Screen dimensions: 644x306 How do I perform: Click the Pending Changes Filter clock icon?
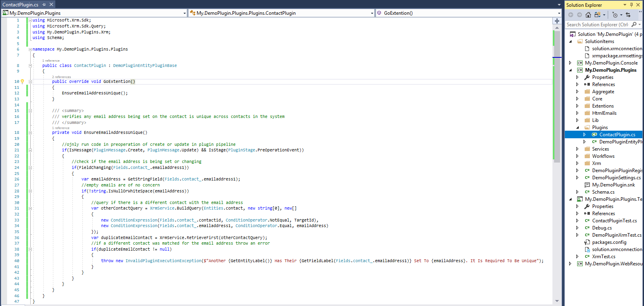615,15
